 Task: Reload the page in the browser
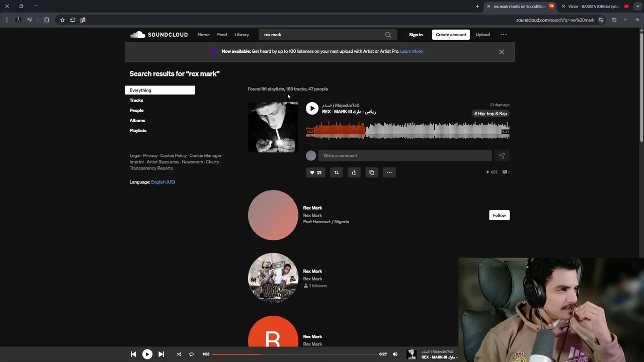pos(614,20)
